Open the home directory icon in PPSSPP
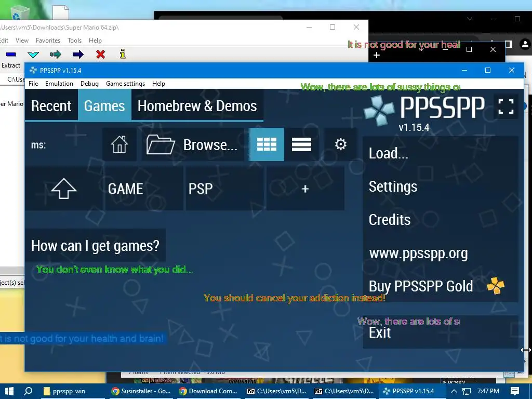The height and width of the screenshot is (399, 532). [119, 144]
